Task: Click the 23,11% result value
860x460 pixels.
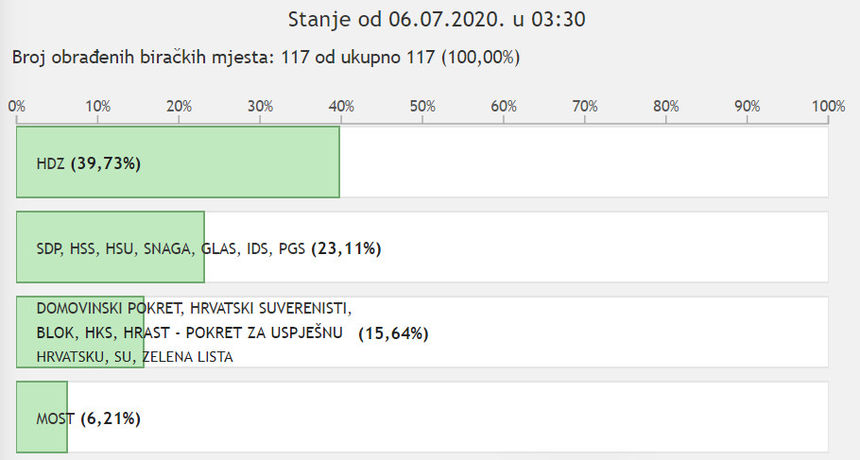Action: coord(346,248)
